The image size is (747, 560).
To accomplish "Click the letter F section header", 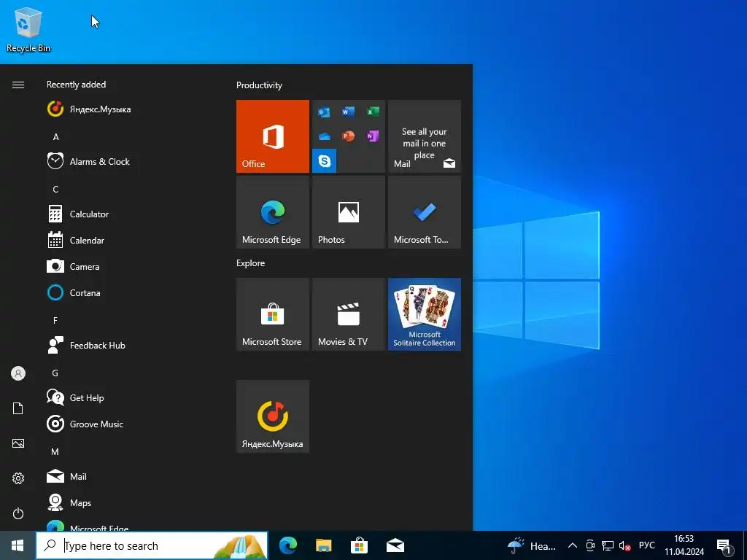I will [55, 321].
